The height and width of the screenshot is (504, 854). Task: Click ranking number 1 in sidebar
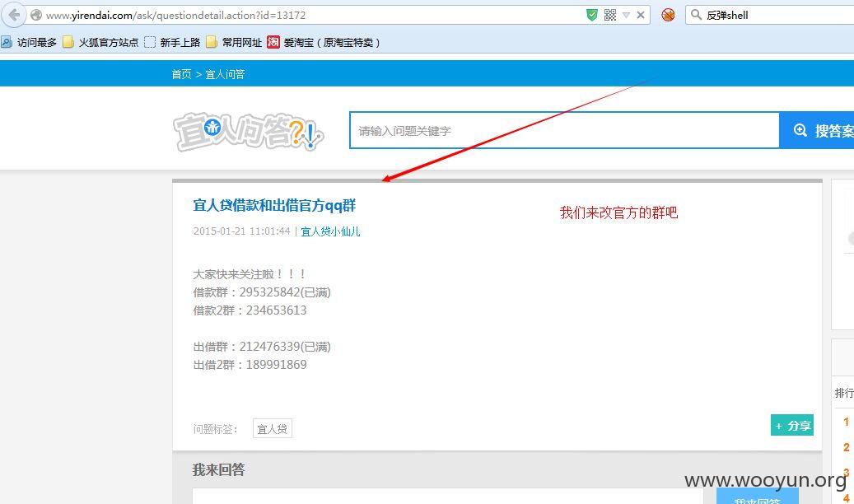point(847,422)
